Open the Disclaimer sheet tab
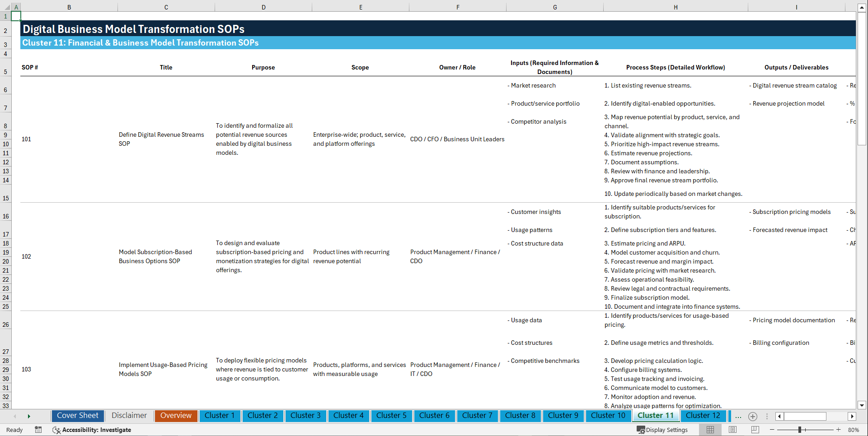The height and width of the screenshot is (436, 868). pyautogui.click(x=129, y=416)
